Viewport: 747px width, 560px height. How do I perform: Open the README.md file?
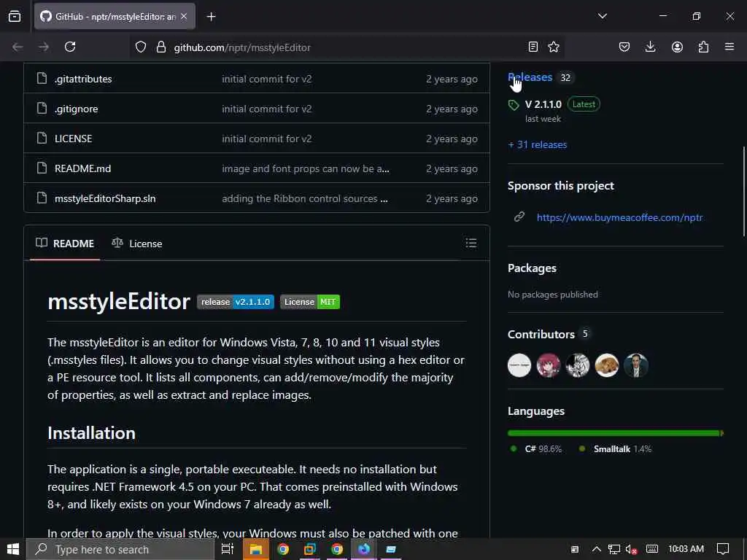pyautogui.click(x=83, y=168)
